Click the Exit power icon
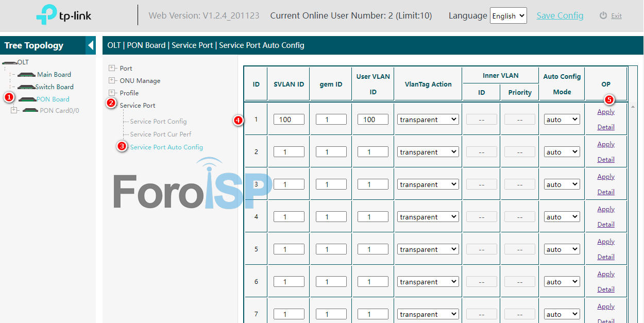Viewport: 644px width, 323px height. 603,16
